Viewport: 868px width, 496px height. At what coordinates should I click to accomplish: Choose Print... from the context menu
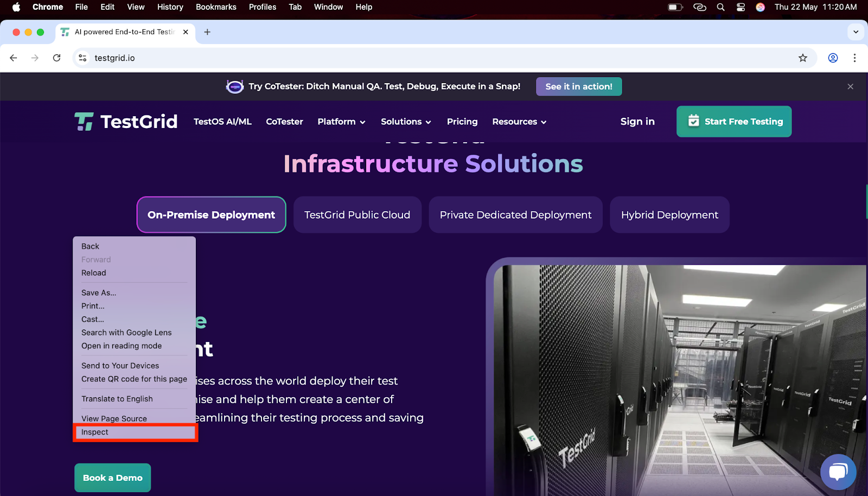[135, 306]
